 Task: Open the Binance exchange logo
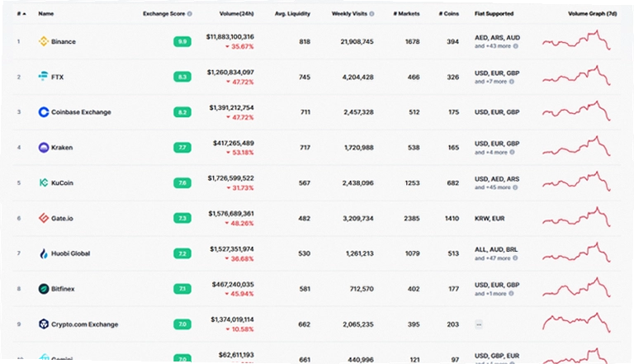click(43, 41)
